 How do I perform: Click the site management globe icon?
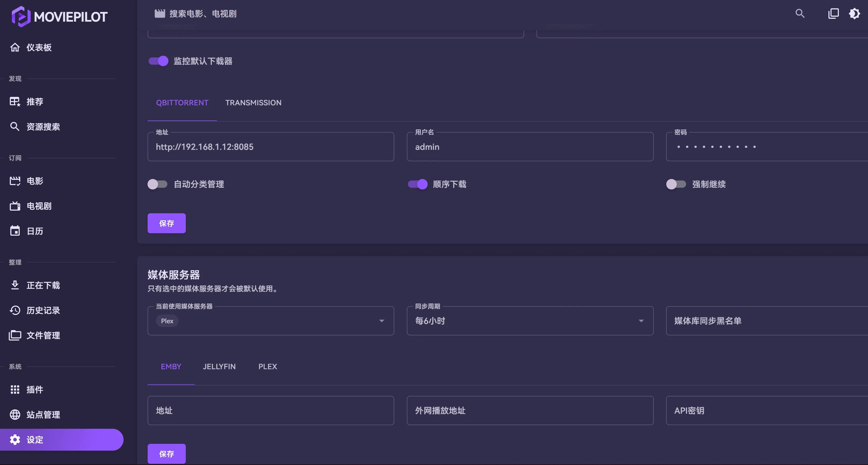pos(15,414)
